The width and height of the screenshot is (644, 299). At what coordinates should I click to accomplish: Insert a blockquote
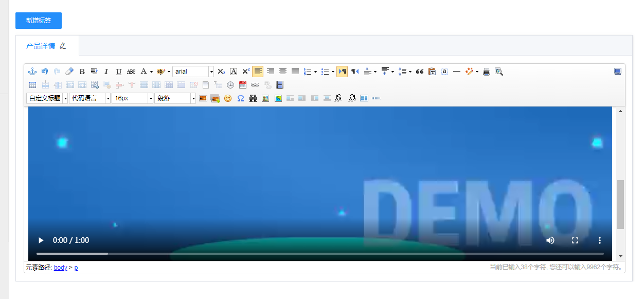click(420, 72)
